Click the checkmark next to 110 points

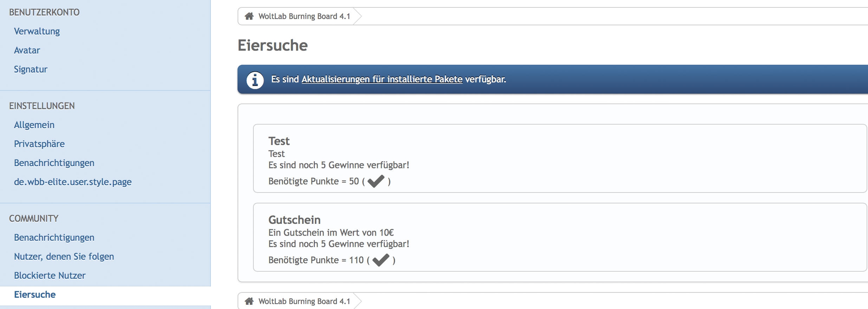click(x=381, y=260)
